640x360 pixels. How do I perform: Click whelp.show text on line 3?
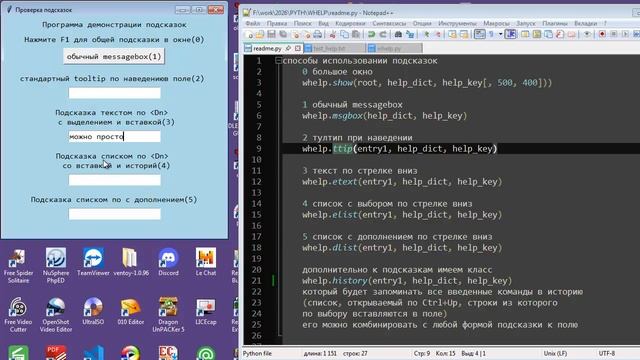pos(327,82)
